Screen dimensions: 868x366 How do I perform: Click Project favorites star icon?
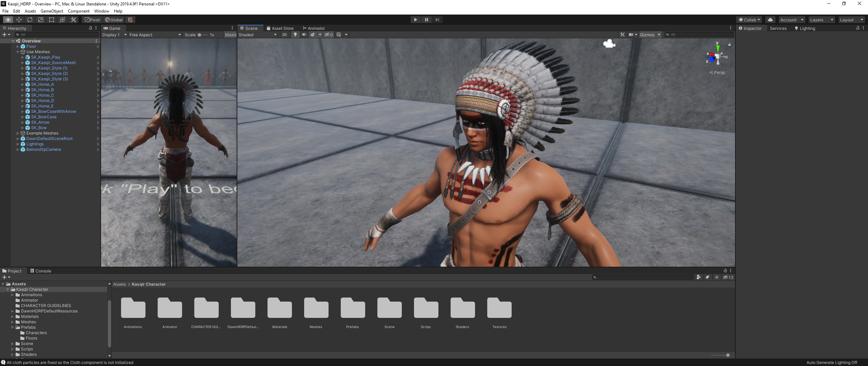717,277
